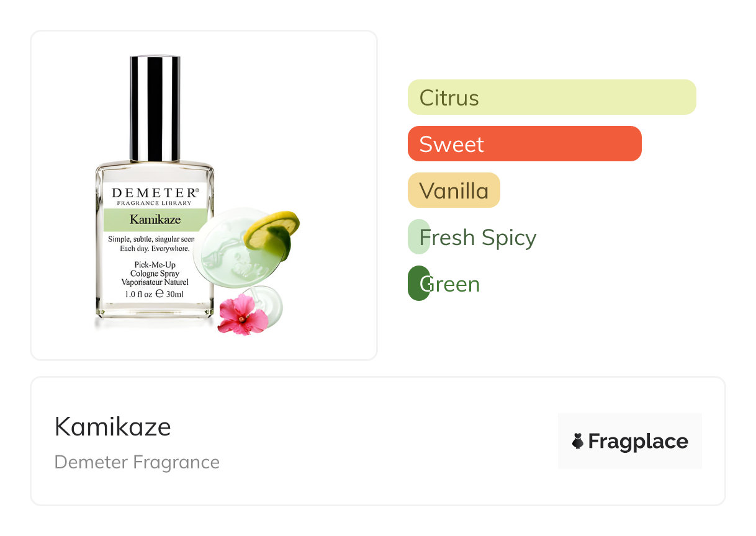Click the silver bottle spray cap
The image size is (756, 536).
coord(155,109)
